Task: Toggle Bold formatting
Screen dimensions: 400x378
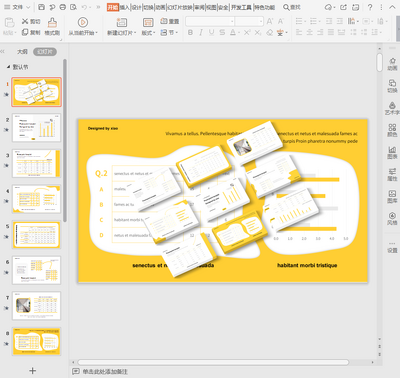Action: (x=190, y=32)
